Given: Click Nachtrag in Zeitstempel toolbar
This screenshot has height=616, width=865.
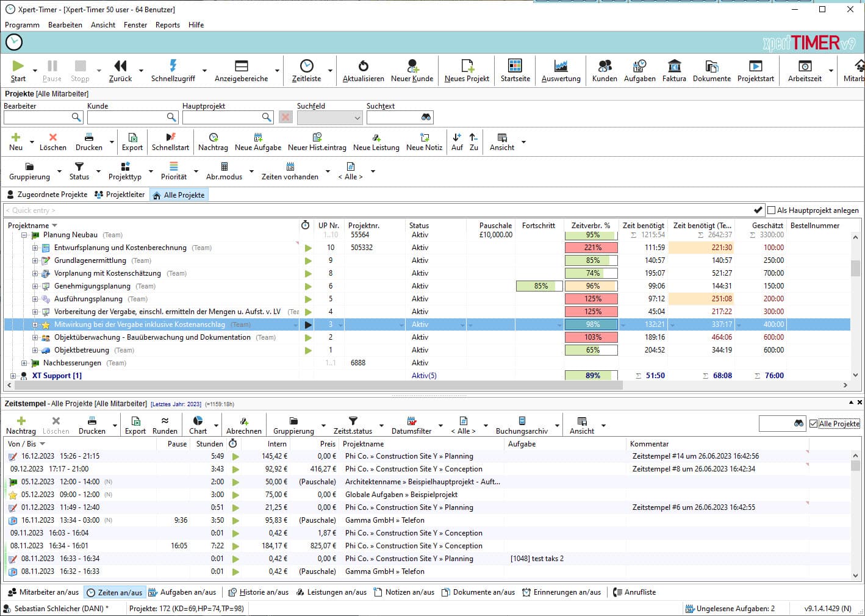Looking at the screenshot, I should (21, 425).
